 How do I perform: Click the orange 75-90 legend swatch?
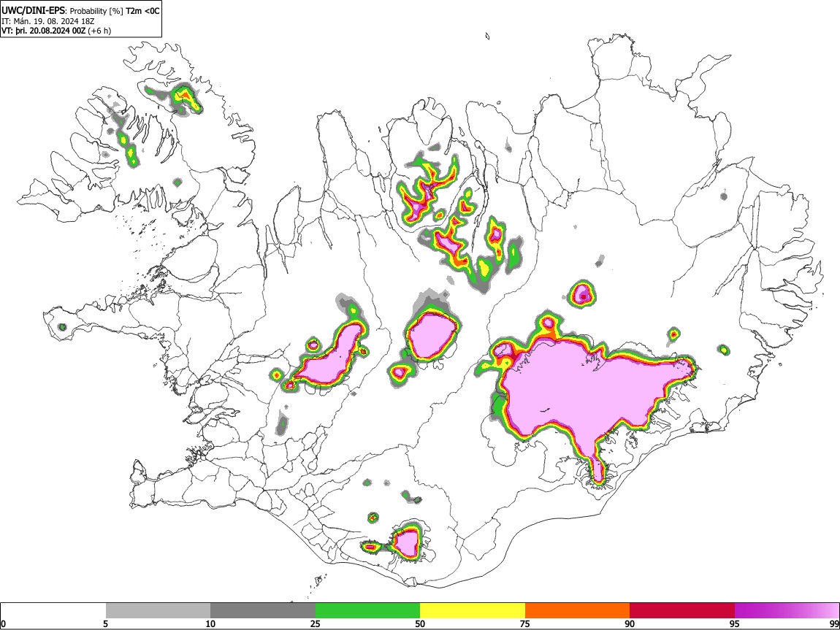tap(577, 610)
